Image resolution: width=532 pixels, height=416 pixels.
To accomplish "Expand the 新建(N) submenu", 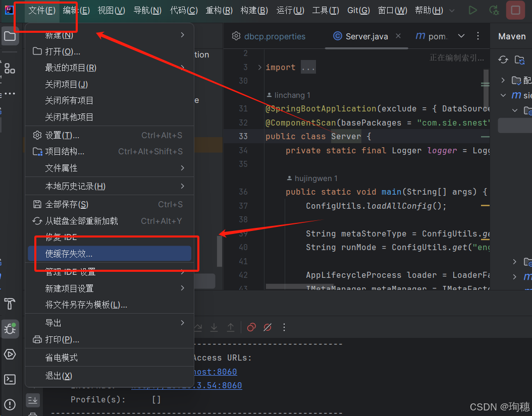I will 110,35.
